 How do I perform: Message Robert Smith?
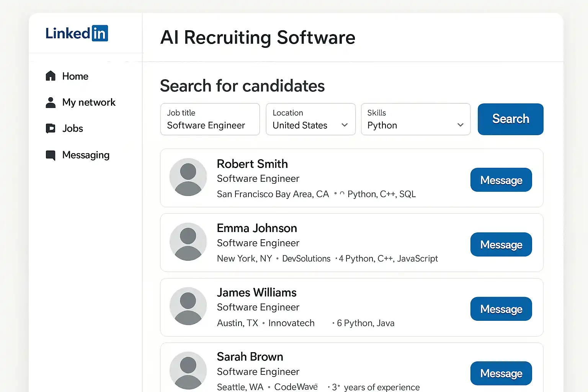click(501, 180)
